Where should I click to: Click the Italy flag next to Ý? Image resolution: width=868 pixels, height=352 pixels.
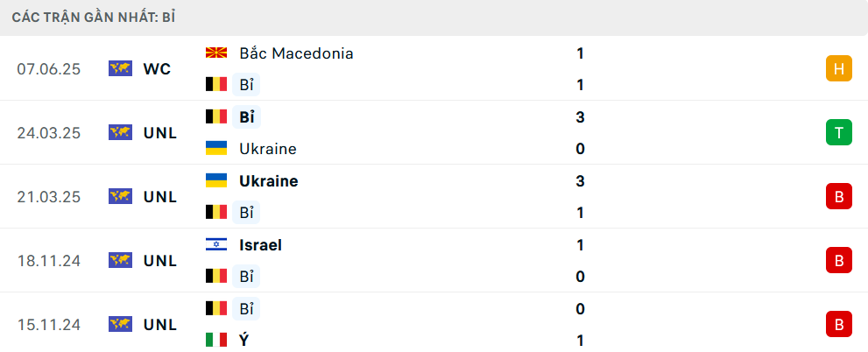tap(215, 340)
